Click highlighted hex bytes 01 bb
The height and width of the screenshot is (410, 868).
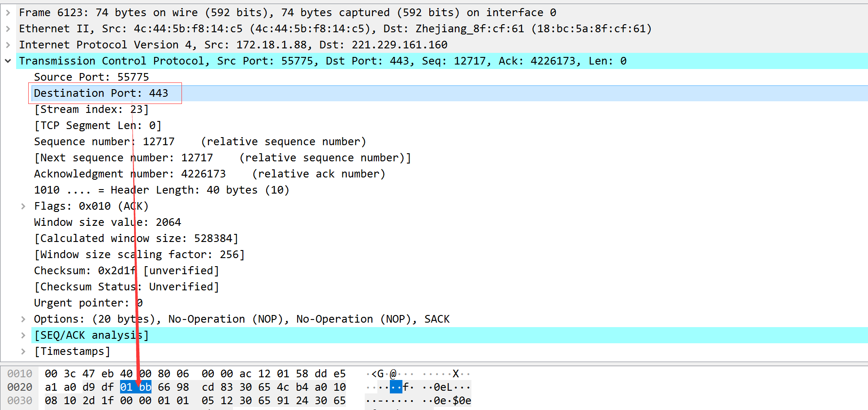click(x=136, y=387)
